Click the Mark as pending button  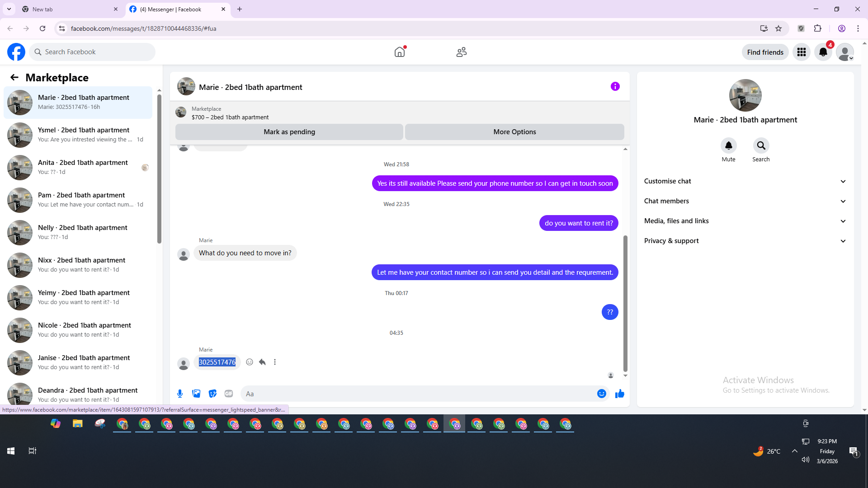pos(289,132)
